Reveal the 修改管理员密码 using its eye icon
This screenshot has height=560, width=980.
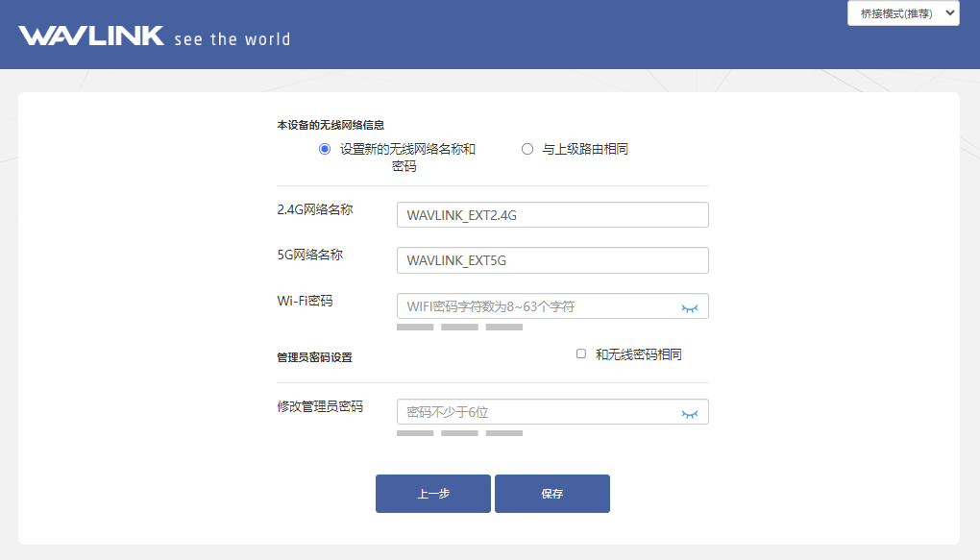point(689,413)
